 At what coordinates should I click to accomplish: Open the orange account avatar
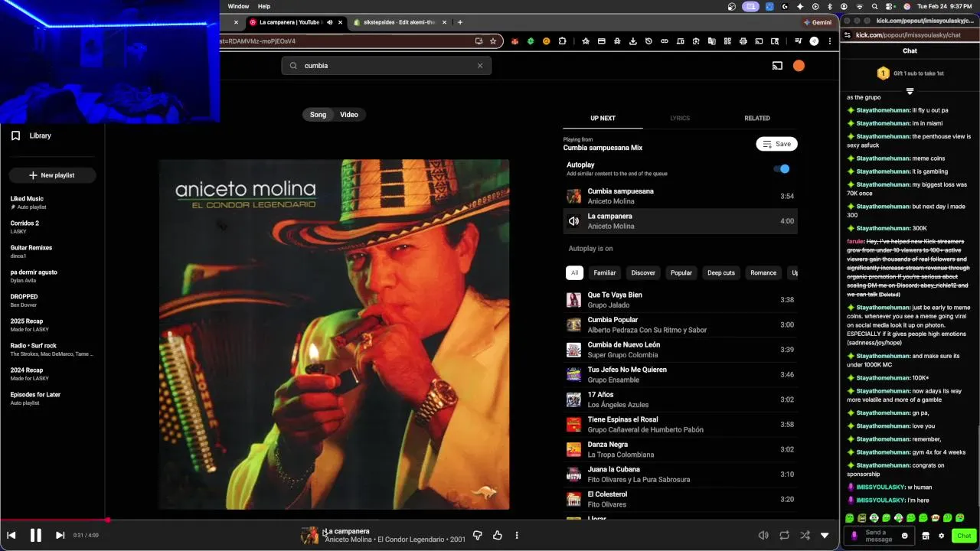(799, 66)
